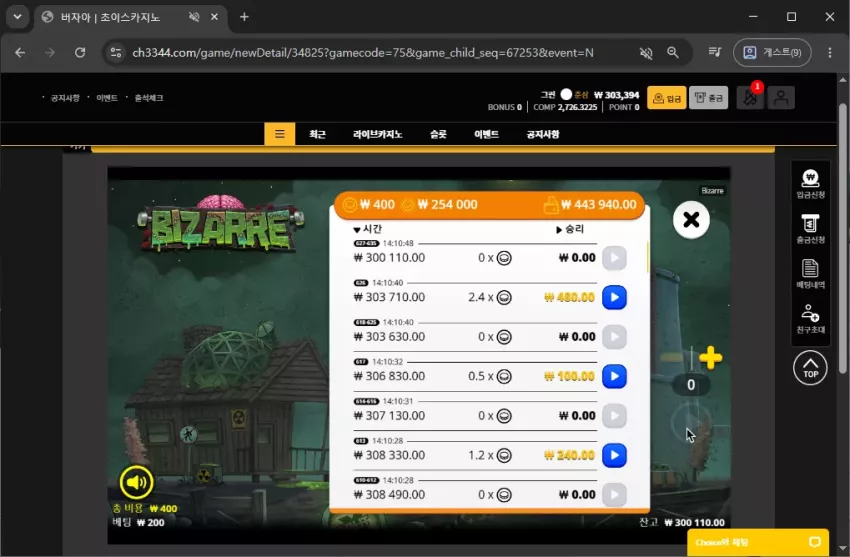Click the grey 출금 withdraw button
This screenshot has width=850, height=557.
709,98
